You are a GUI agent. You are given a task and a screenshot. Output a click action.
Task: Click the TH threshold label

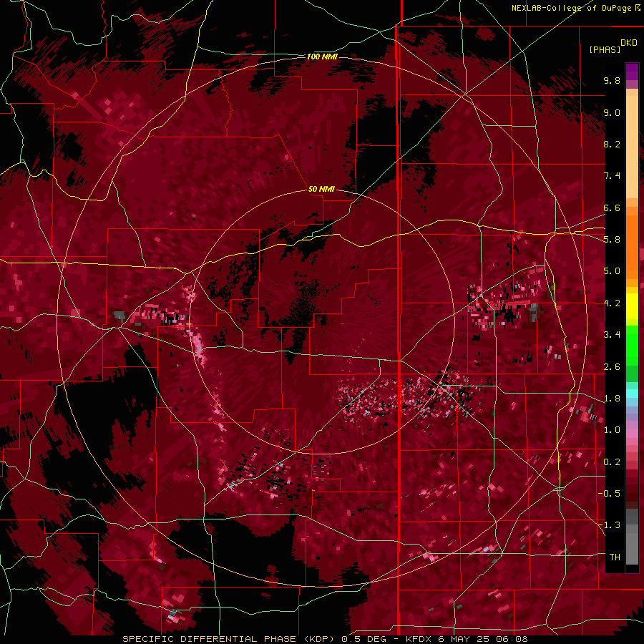(x=615, y=557)
